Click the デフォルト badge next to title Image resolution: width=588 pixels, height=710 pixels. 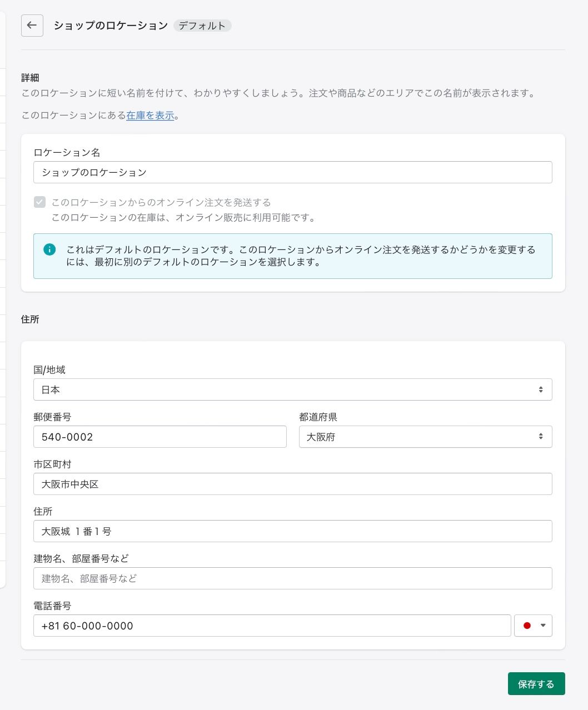pyautogui.click(x=202, y=26)
